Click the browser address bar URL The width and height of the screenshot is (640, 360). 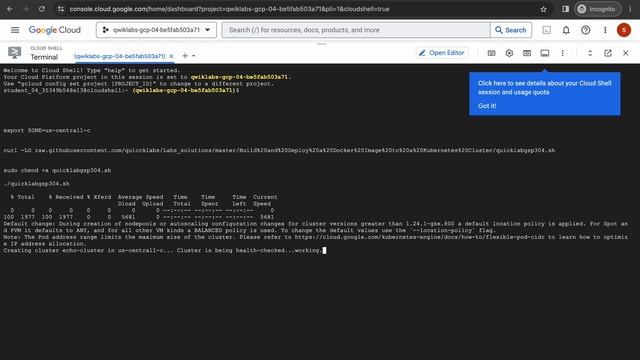click(229, 9)
